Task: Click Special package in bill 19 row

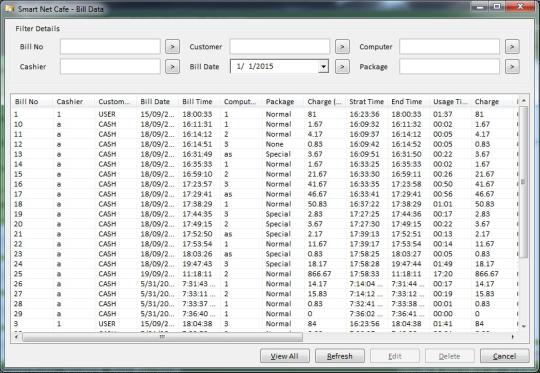Action: pos(278,214)
